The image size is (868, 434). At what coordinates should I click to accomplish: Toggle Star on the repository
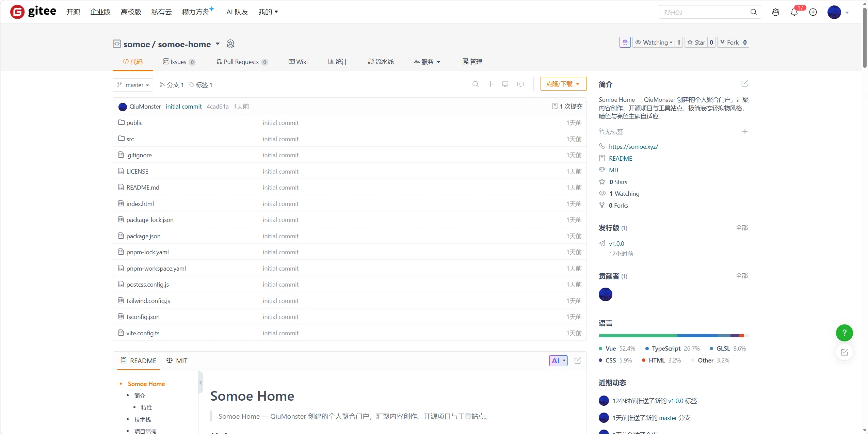pyautogui.click(x=696, y=42)
